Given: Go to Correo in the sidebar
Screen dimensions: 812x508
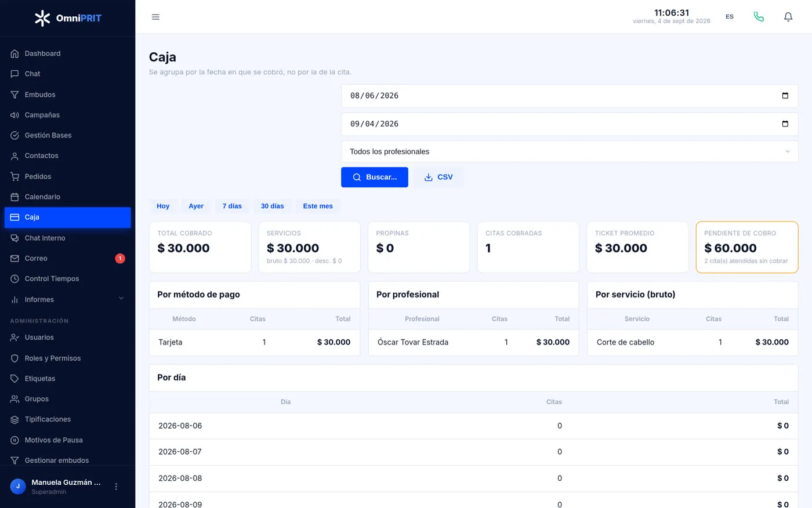Looking at the screenshot, I should point(67,258).
